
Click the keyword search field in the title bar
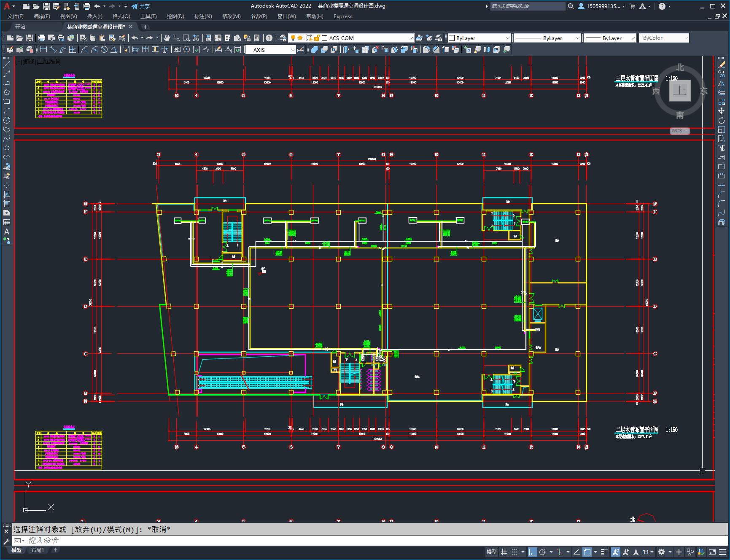pos(528,6)
